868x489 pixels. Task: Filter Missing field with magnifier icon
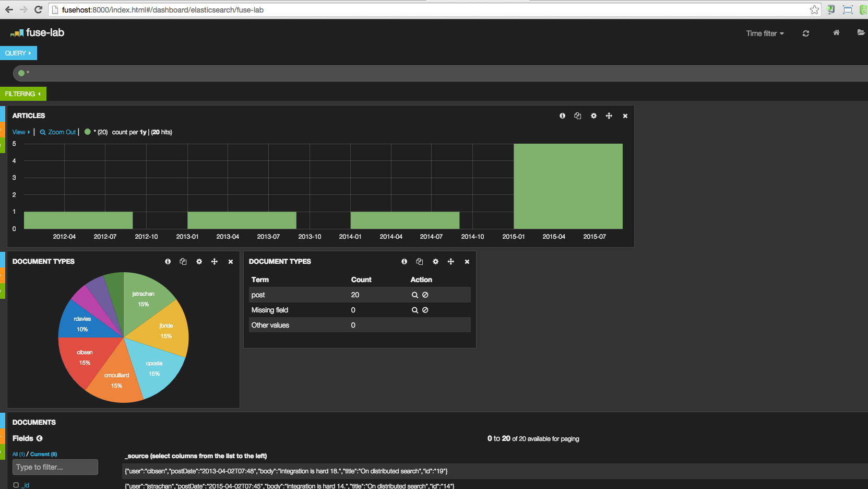[415, 310]
